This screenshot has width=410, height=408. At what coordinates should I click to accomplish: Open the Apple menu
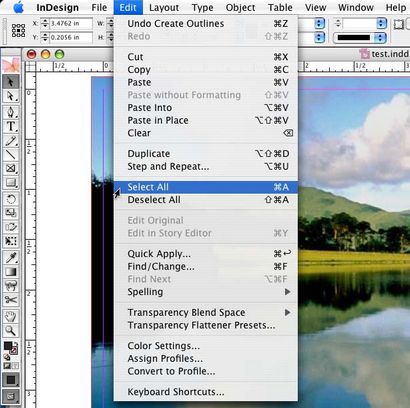[18, 7]
